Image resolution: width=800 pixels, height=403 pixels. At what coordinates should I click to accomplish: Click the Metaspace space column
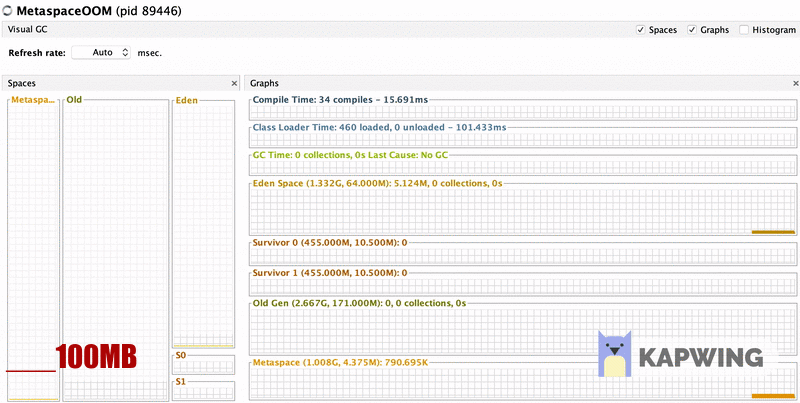coord(32,250)
